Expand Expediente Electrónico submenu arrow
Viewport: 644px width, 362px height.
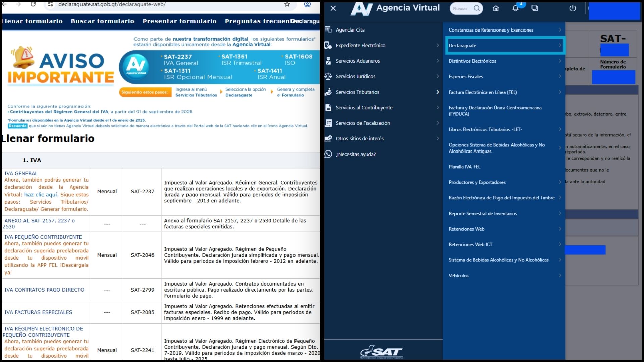(437, 45)
